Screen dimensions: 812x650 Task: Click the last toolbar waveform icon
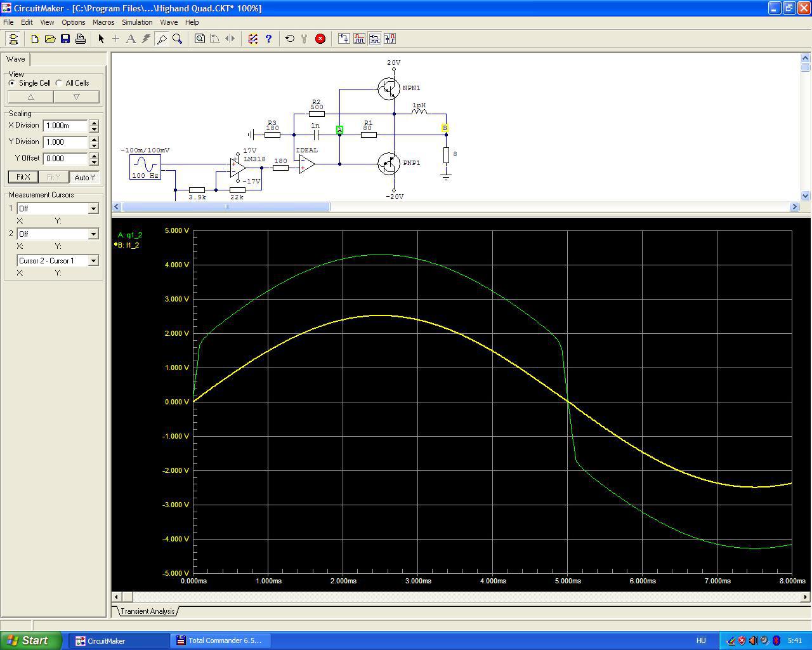click(390, 39)
